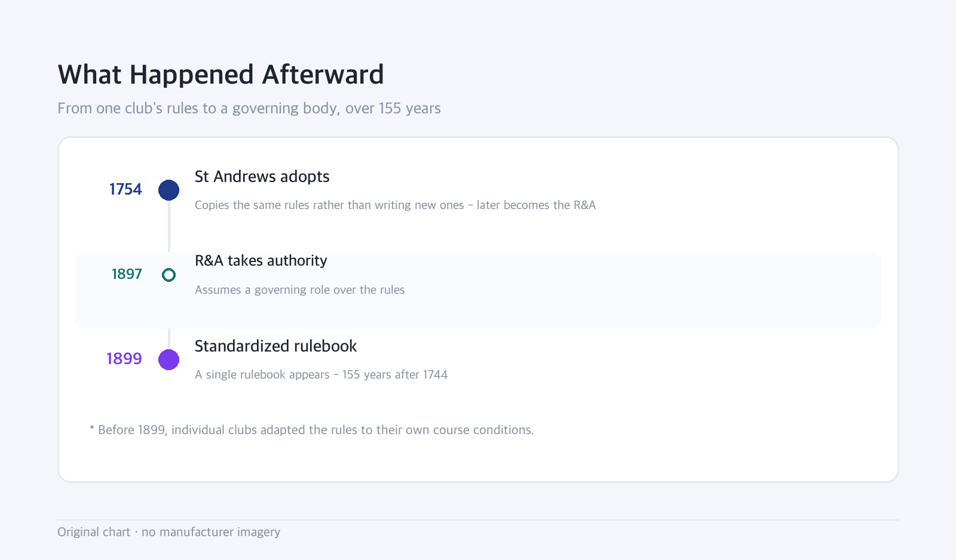Click the vertical line between 1754 and 1897
Screen dimensions: 956x560
click(x=168, y=226)
